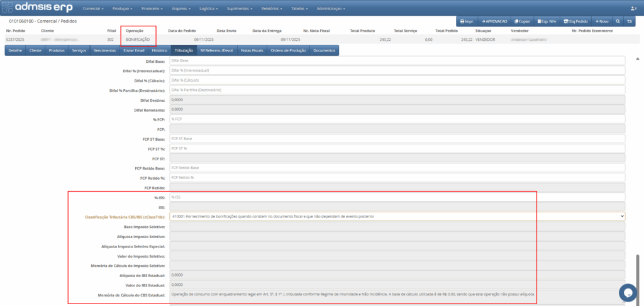Open the Notas Fiscais tab
This screenshot has width=644, height=306.
(x=252, y=50)
